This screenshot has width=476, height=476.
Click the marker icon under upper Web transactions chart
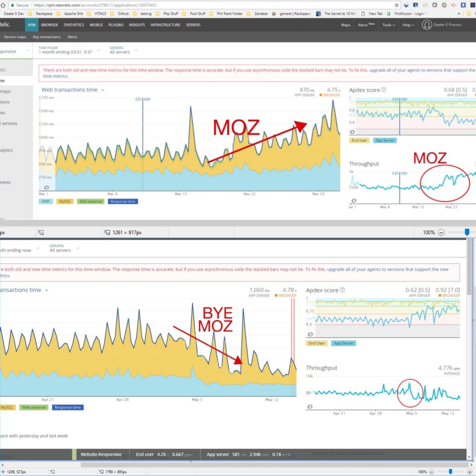coord(46,188)
